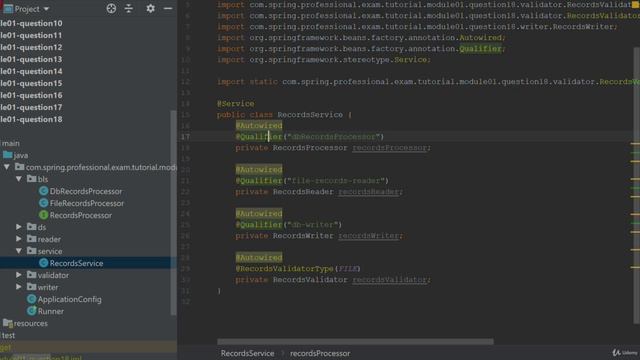Viewport: 640px width, 360px height.
Task: Click the FileRecordsProcessor class icon
Action: point(43,203)
